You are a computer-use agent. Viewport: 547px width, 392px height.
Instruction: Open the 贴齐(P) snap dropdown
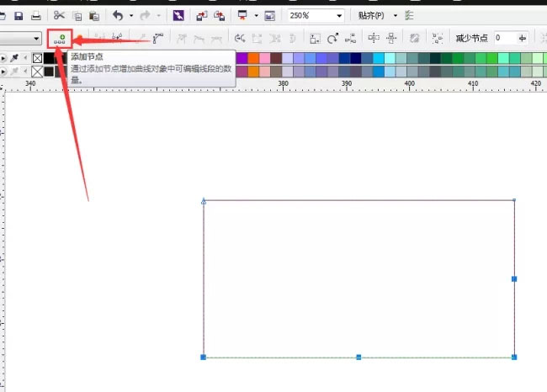396,16
